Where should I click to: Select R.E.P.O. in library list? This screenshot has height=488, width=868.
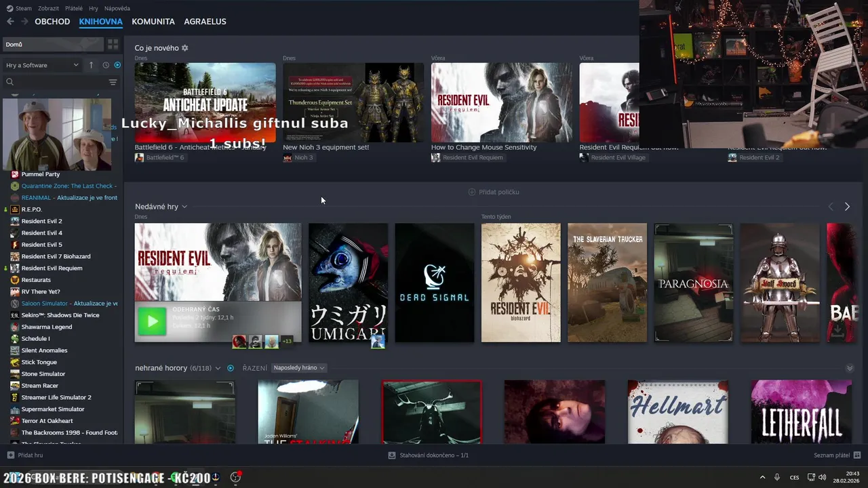(31, 209)
